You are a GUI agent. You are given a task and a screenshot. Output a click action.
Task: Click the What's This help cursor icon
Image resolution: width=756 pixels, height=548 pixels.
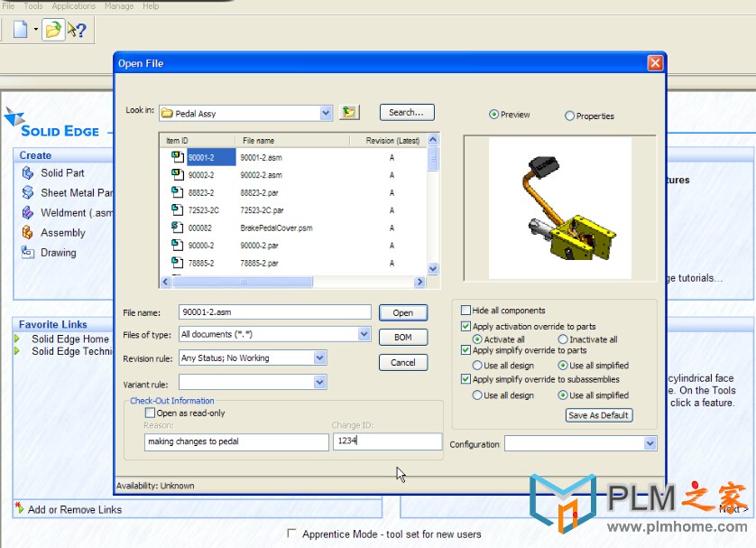(x=77, y=30)
